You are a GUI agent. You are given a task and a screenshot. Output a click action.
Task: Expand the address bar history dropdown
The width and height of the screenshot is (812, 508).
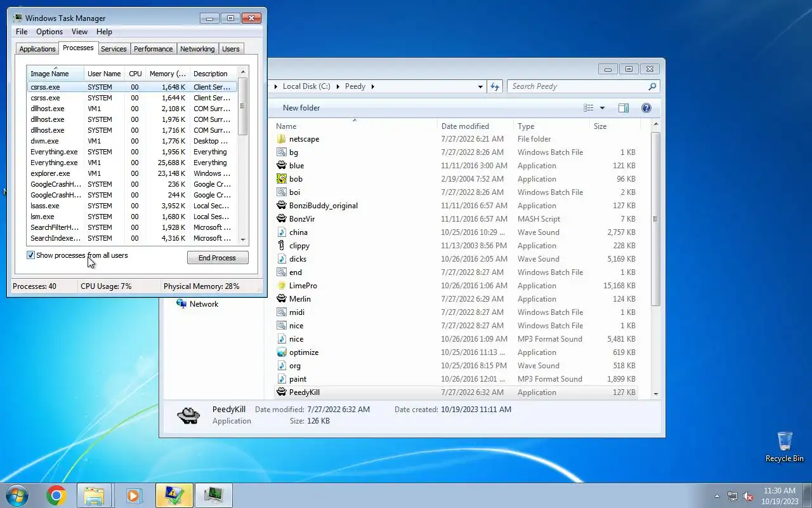[x=480, y=86]
